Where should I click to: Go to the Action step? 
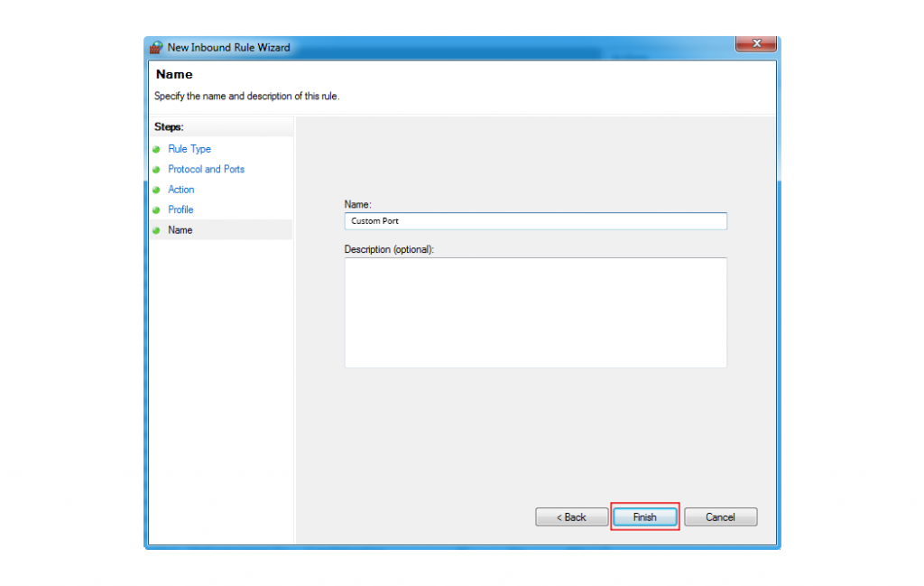(180, 190)
